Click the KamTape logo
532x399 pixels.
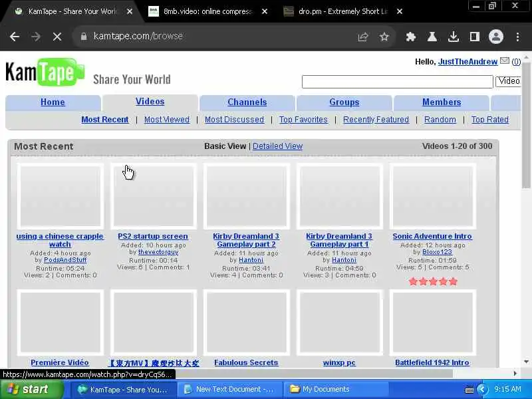[45, 72]
